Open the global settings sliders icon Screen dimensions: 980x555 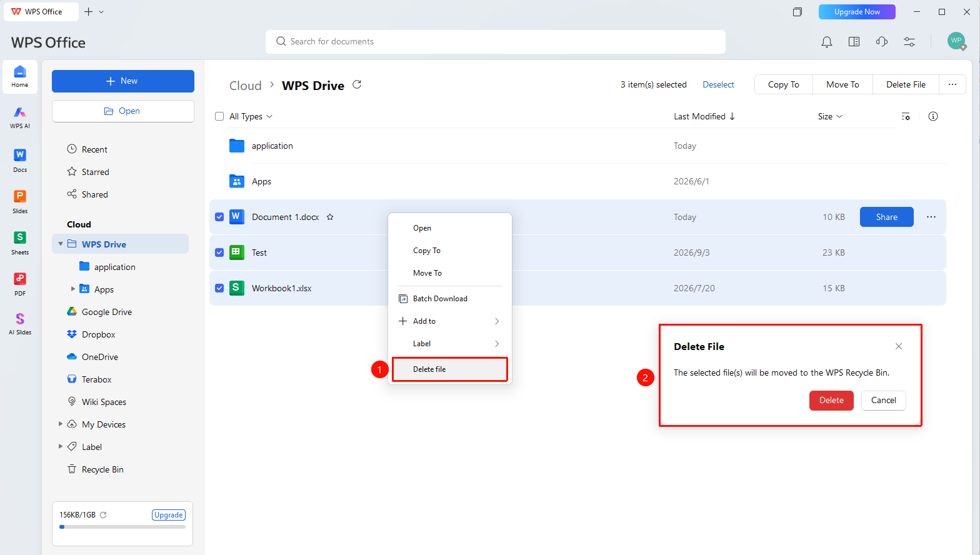(909, 42)
